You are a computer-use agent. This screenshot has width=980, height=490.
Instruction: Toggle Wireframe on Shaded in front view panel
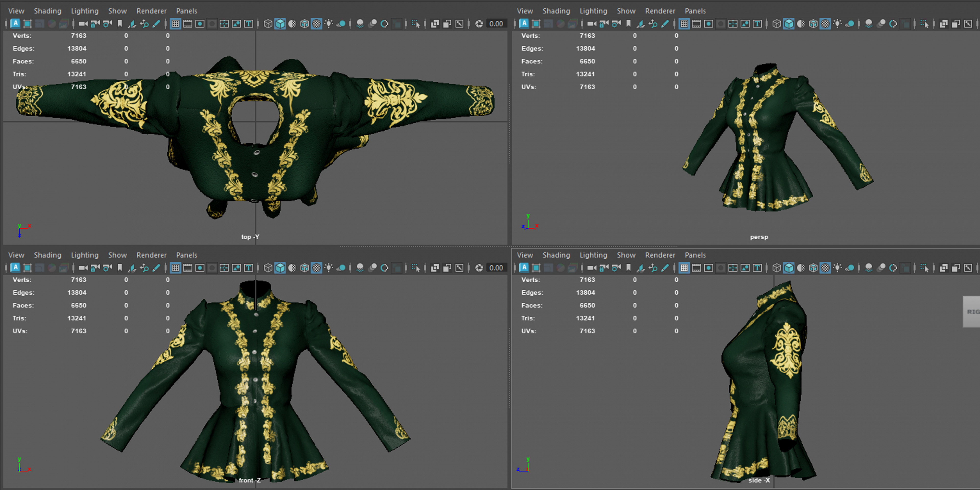click(x=304, y=268)
